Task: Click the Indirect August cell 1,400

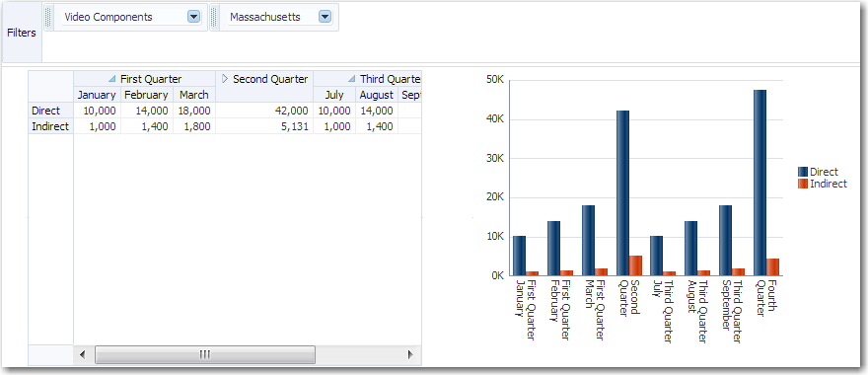Action: pyautogui.click(x=377, y=126)
